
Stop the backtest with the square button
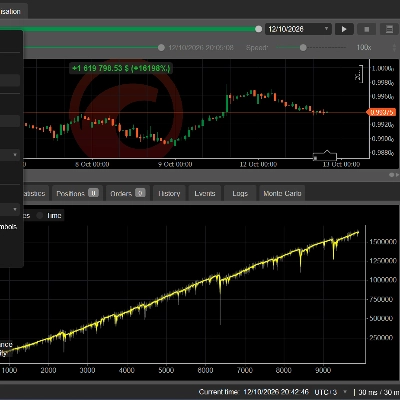coord(367,29)
